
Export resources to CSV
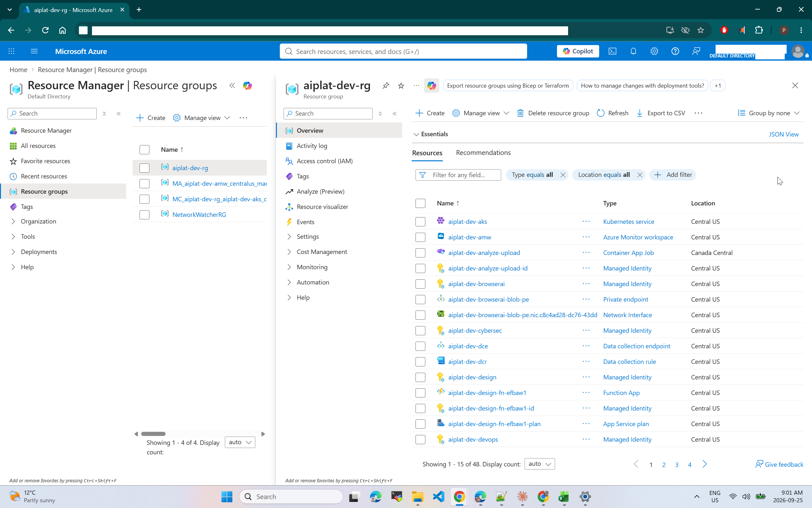(x=661, y=113)
